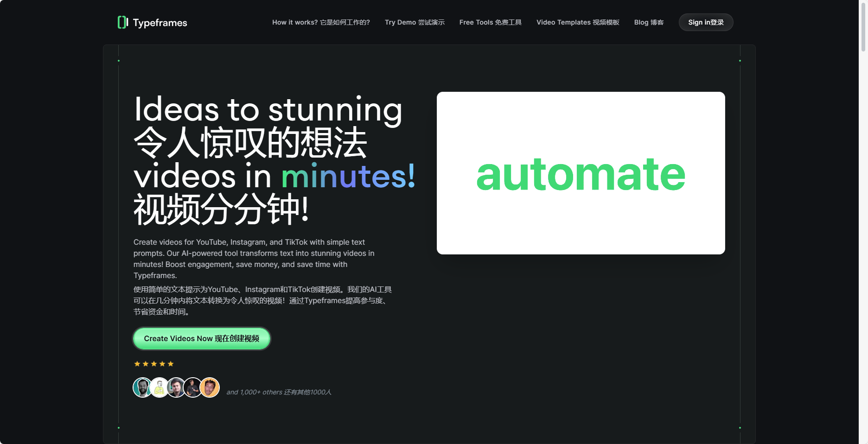Click 'and 1,000+ others' text

[x=254, y=392]
